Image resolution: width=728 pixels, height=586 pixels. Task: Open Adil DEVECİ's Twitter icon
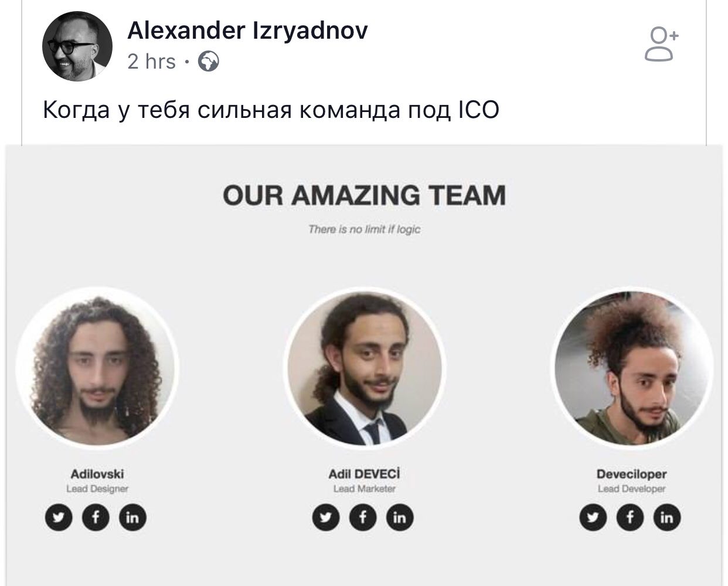[x=326, y=518]
